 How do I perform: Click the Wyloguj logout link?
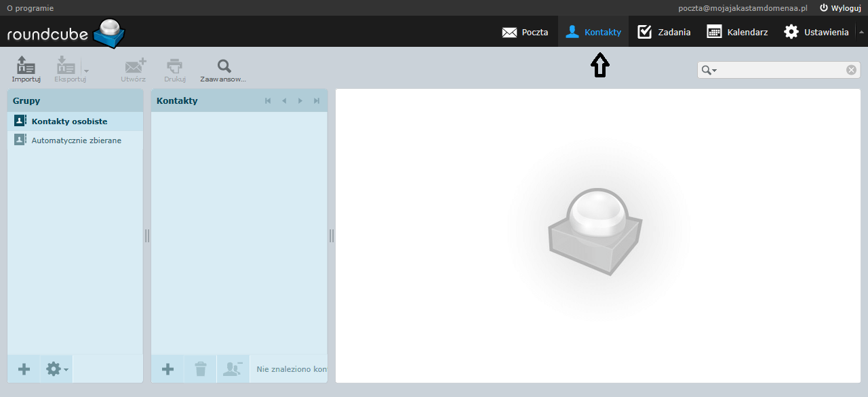(x=840, y=8)
